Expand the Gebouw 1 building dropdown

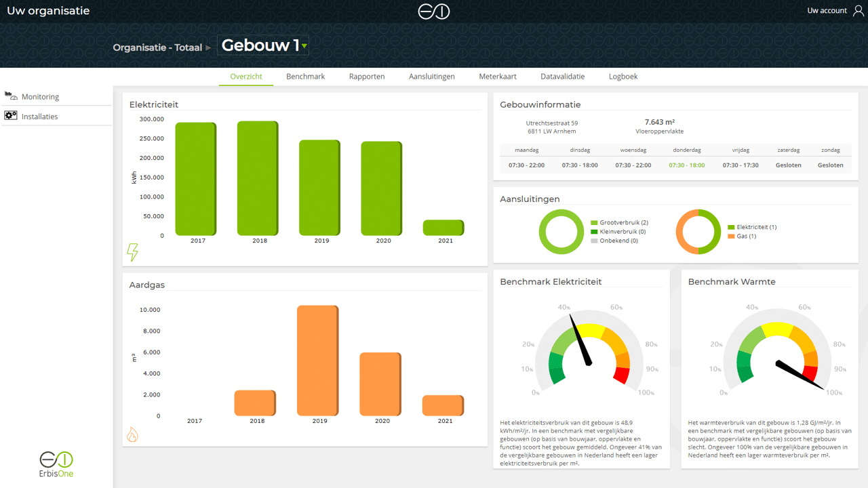click(x=304, y=46)
